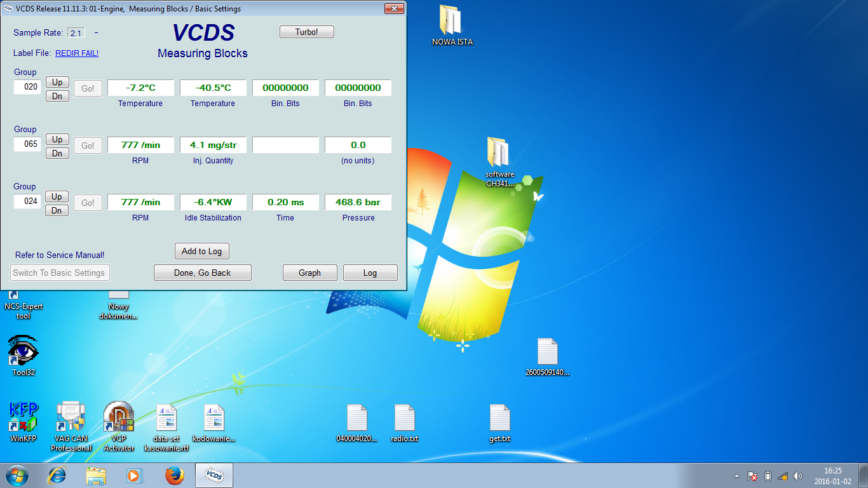Select the 4.1 mg/str injection quantity value
This screenshot has width=868, height=488.
click(x=213, y=145)
